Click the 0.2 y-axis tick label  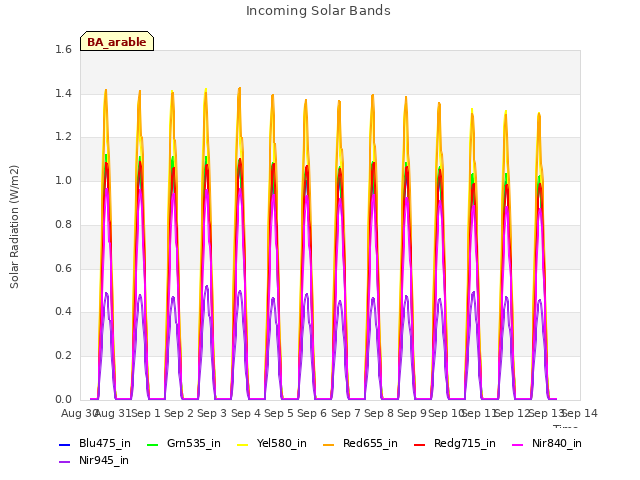(x=63, y=356)
